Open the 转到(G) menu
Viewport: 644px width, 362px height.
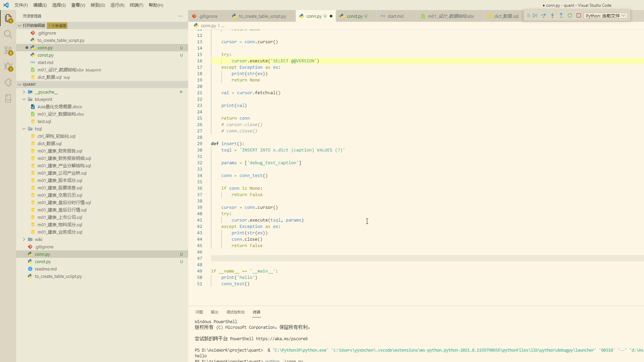[x=98, y=5]
